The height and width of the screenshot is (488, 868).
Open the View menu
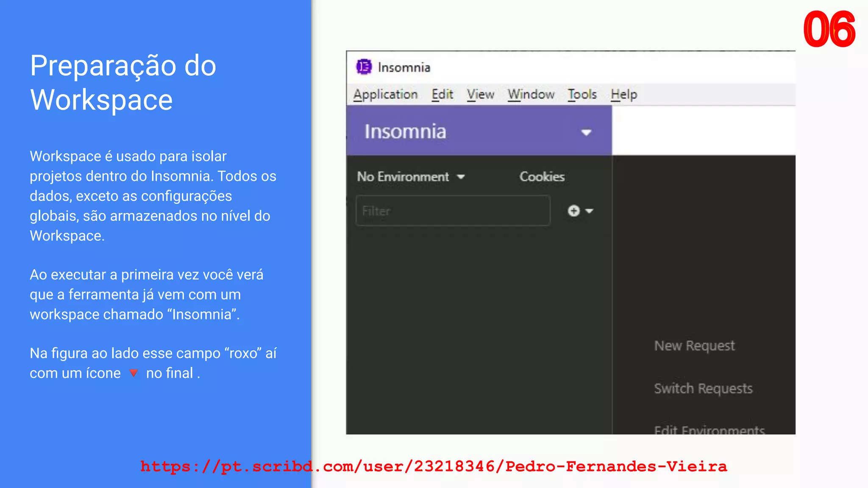481,94
